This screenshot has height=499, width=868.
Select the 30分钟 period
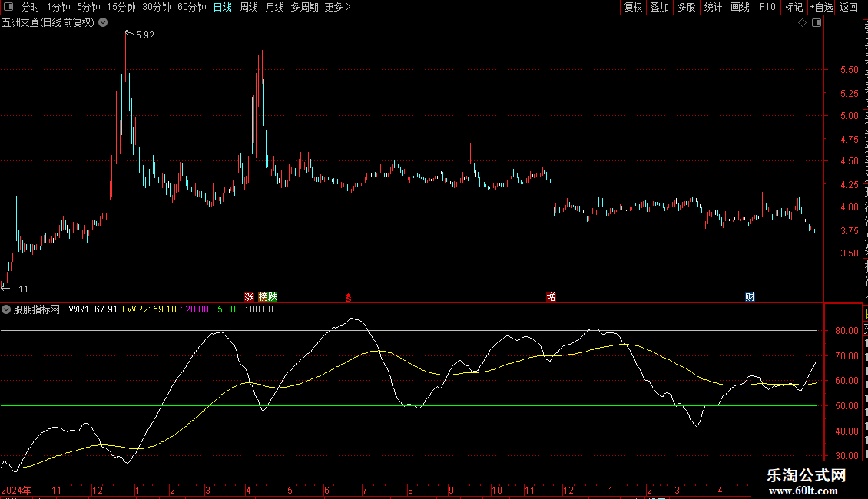(157, 7)
